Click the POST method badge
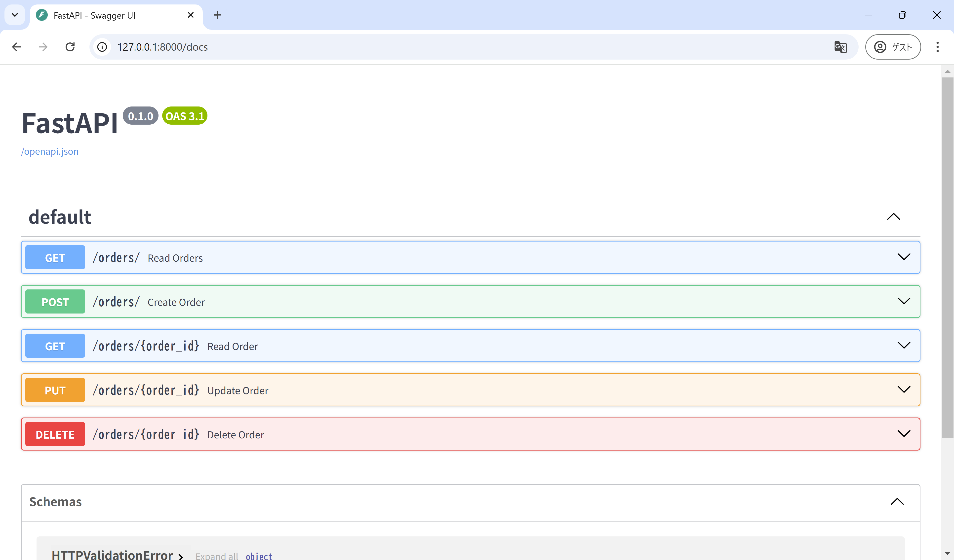 tap(55, 302)
